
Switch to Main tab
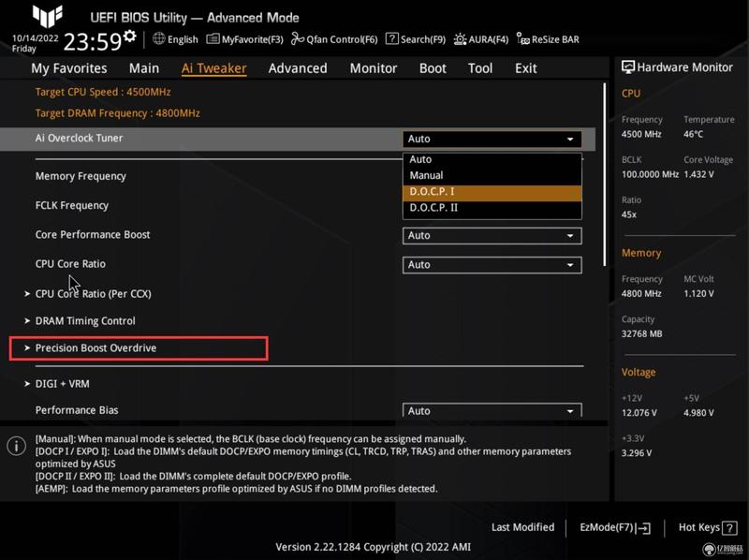click(x=144, y=68)
